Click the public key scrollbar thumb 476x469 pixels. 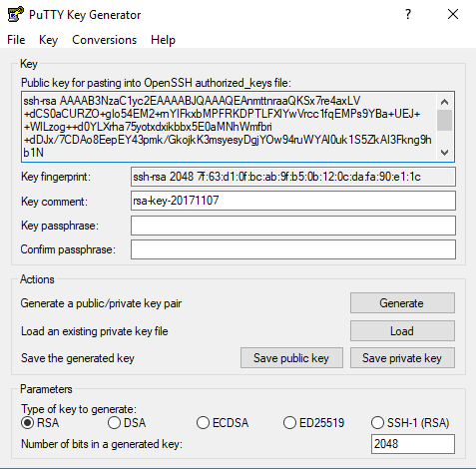444,121
